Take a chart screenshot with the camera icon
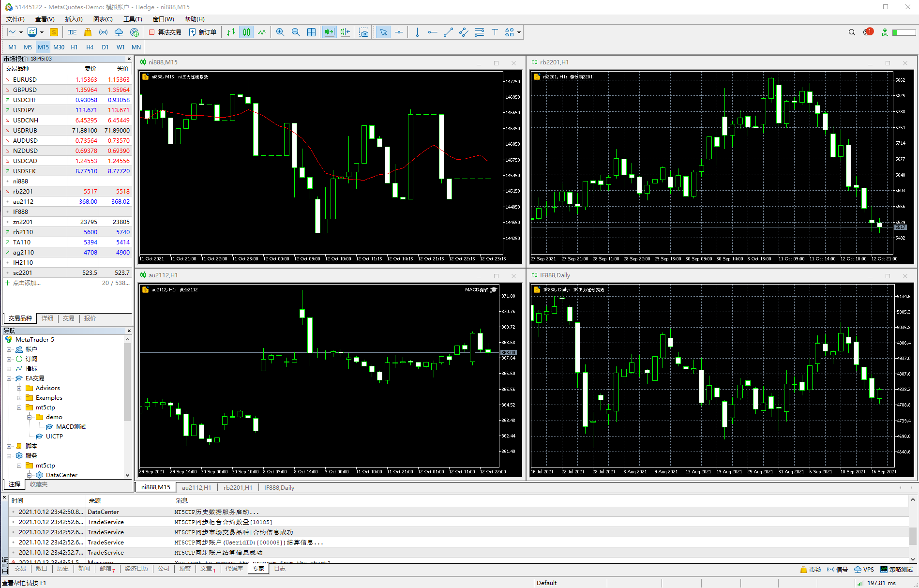The width and height of the screenshot is (919, 588). click(363, 32)
